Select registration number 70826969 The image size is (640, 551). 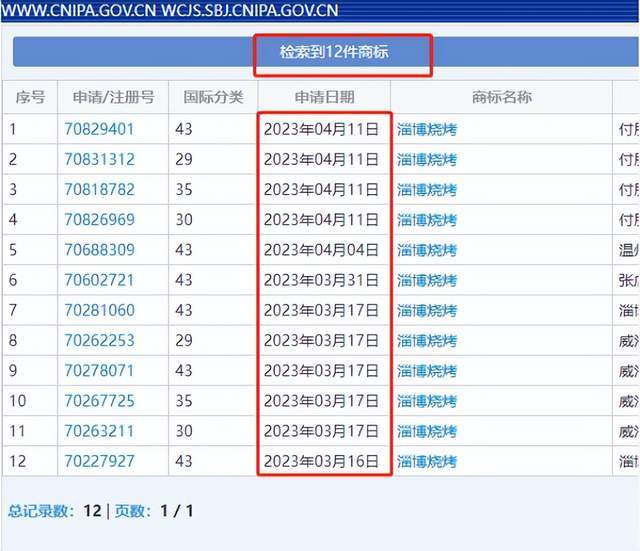[x=99, y=219]
